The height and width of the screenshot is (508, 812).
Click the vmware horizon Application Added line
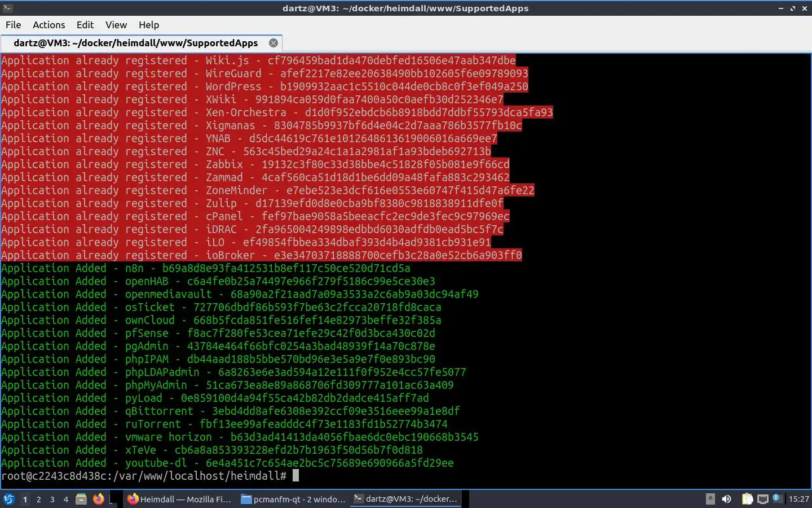[x=240, y=437]
